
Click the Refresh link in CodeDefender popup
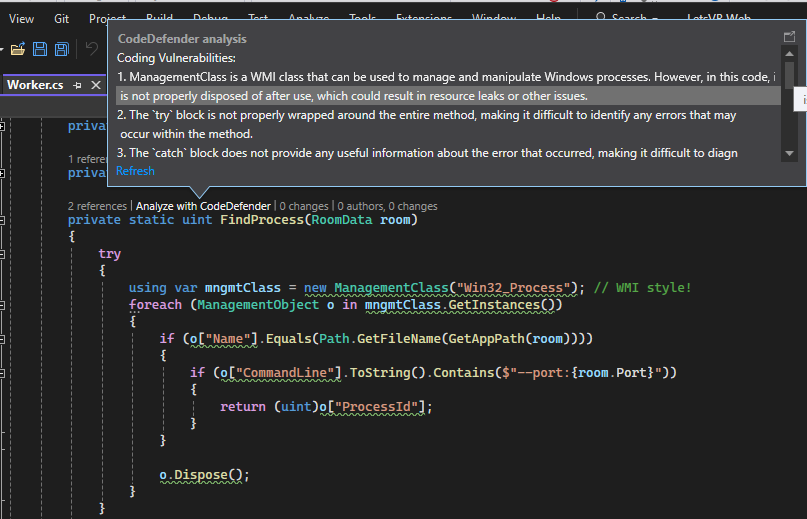135,171
